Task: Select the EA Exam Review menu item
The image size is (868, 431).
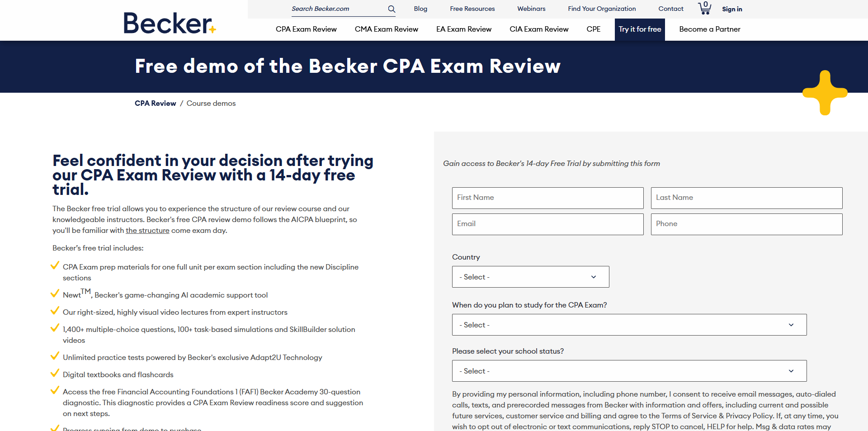Action: tap(463, 29)
